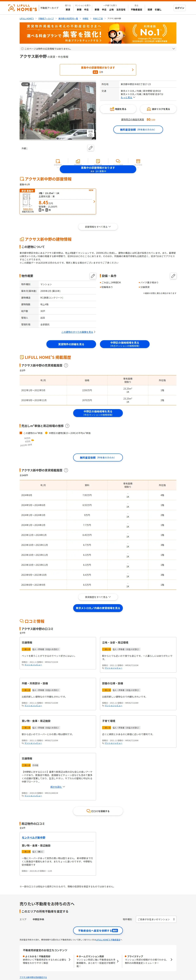The height and width of the screenshot is (980, 196).
Task: Expand 賃貸履歴をすべて見る
Action: click(98, 597)
